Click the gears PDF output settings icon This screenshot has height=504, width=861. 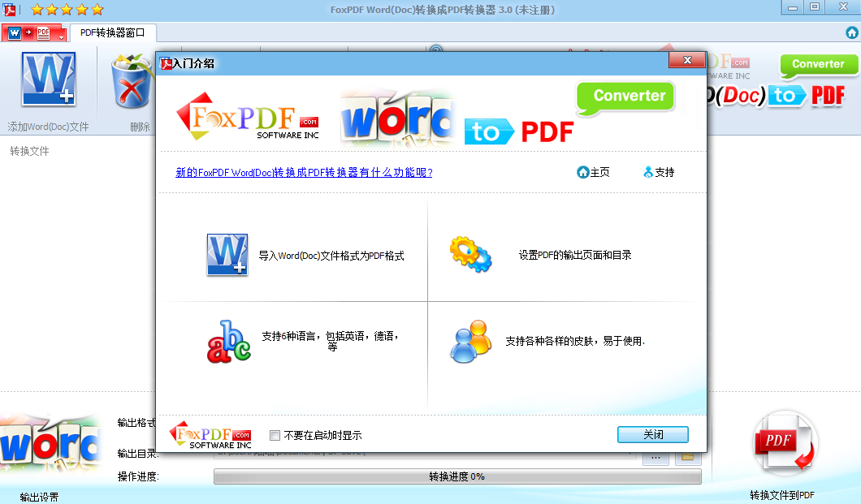tap(470, 254)
